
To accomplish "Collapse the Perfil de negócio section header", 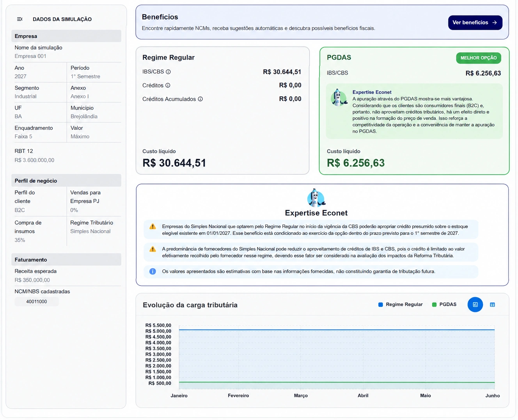I will (x=66, y=181).
